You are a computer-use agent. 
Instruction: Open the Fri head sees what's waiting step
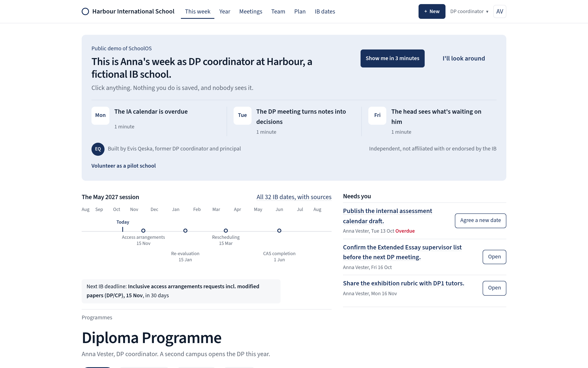(x=432, y=121)
